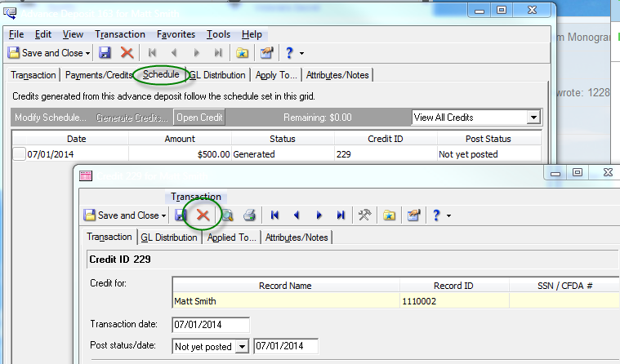Open the Tools menu
This screenshot has width=620, height=364.
[218, 34]
